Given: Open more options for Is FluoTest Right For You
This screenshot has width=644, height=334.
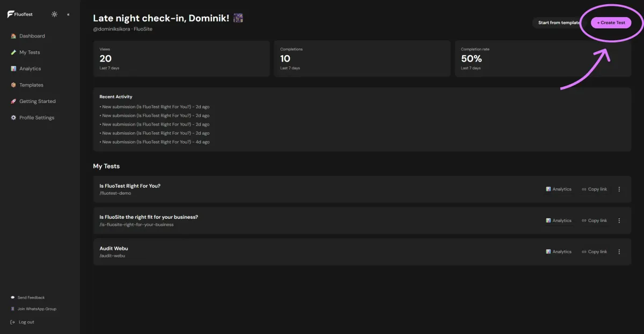Looking at the screenshot, I should click(x=619, y=189).
